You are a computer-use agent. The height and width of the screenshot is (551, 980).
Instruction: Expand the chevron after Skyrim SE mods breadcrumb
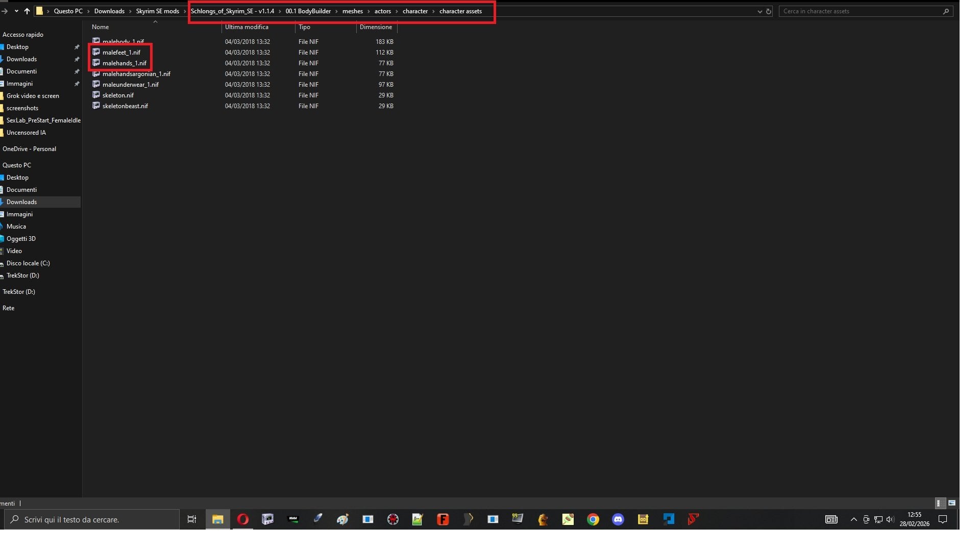point(185,11)
